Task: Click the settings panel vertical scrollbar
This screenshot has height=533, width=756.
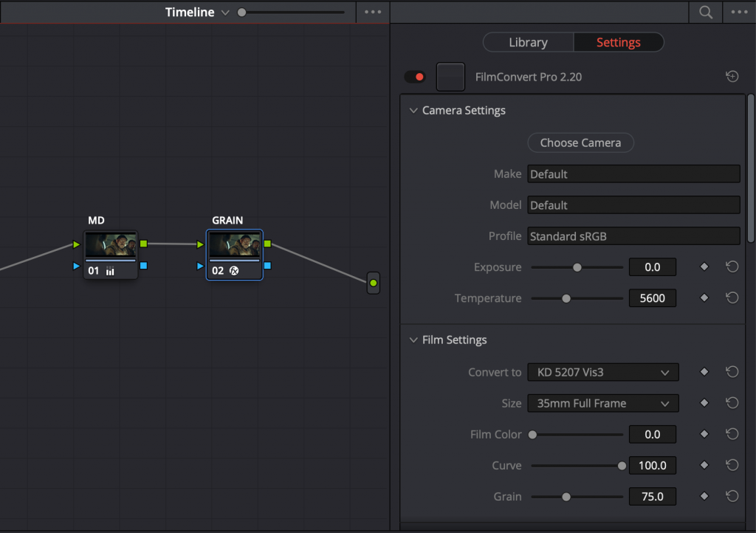Action: pyautogui.click(x=751, y=168)
